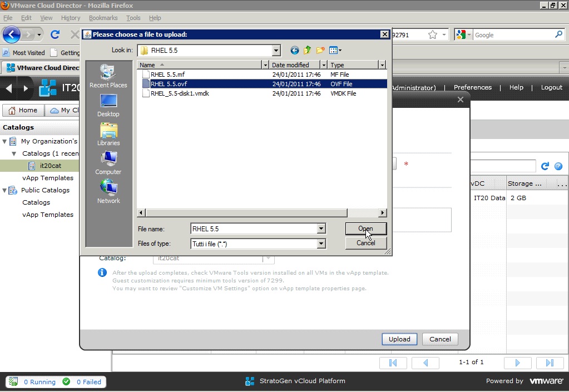Collapse My Organization's catalogs tree node
This screenshot has width=569, height=392.
[4, 141]
